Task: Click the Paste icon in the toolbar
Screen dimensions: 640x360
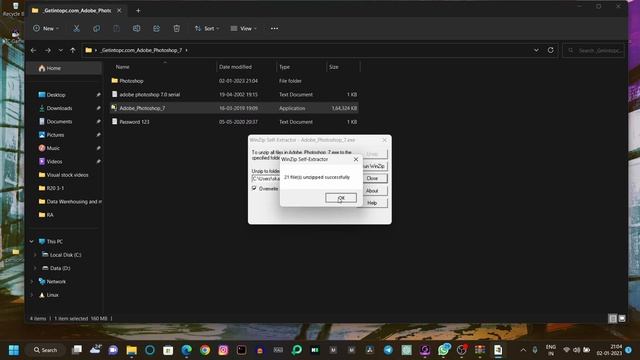Action: click(x=116, y=29)
